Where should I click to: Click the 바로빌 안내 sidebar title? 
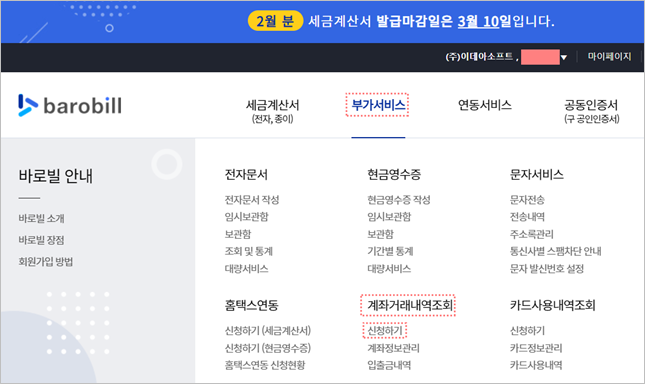tap(56, 176)
